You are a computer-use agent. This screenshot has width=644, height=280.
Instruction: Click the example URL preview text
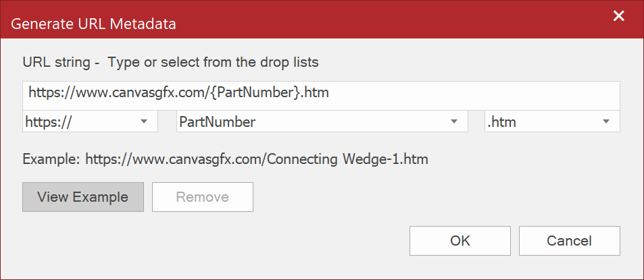point(225,160)
